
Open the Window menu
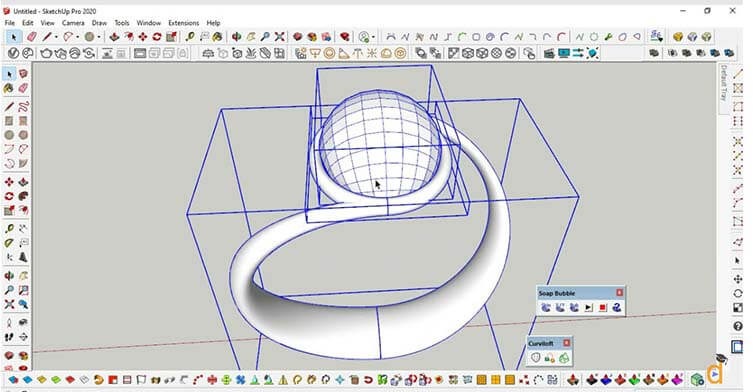[x=148, y=23]
